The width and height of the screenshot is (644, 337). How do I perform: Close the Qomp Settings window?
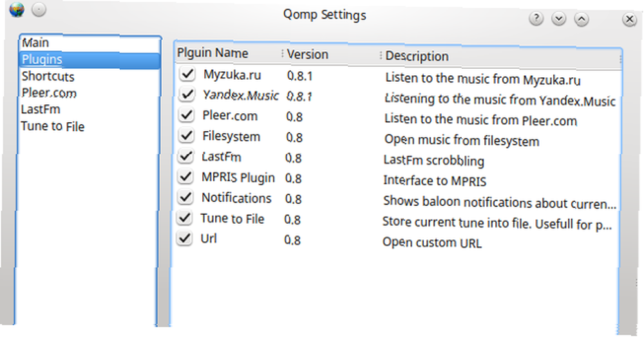629,19
